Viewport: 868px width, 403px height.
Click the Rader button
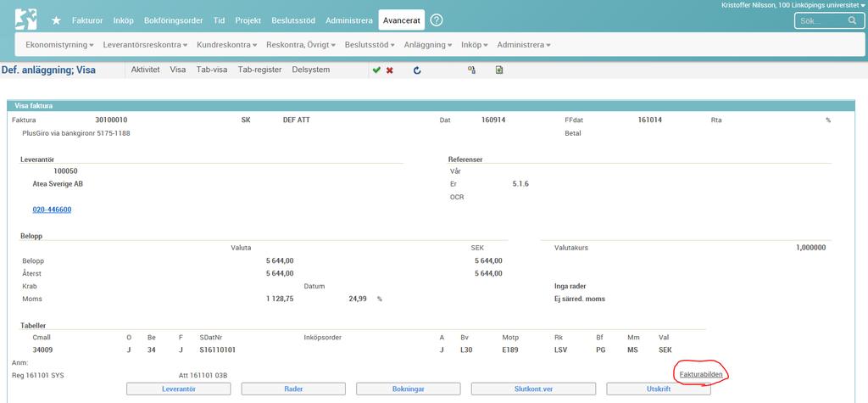pos(293,389)
